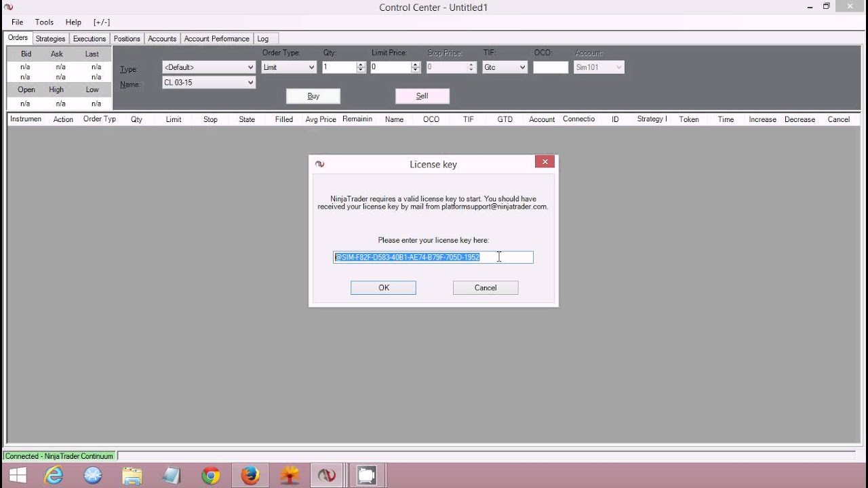The height and width of the screenshot is (488, 868).
Task: Click the Connected - NinjaTrader Continuum status
Action: point(59,456)
